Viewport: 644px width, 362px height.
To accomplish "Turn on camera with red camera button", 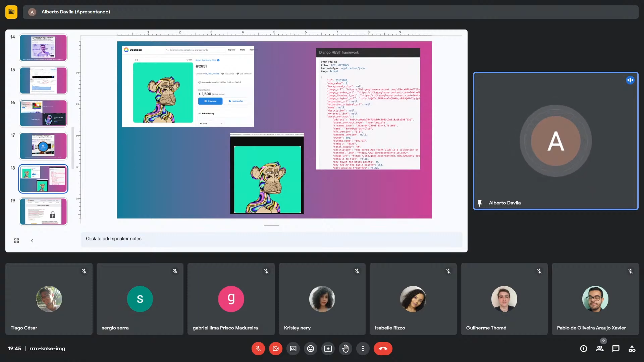I will [x=276, y=349].
